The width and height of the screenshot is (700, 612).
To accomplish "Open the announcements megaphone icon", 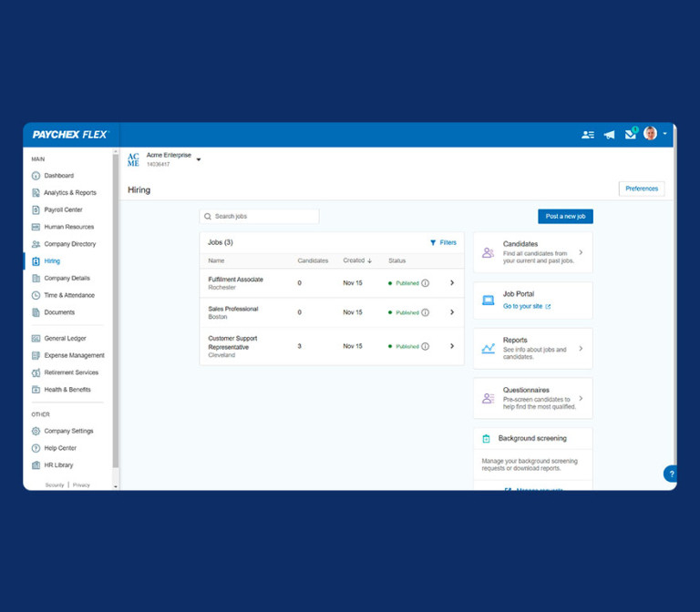I will point(609,134).
